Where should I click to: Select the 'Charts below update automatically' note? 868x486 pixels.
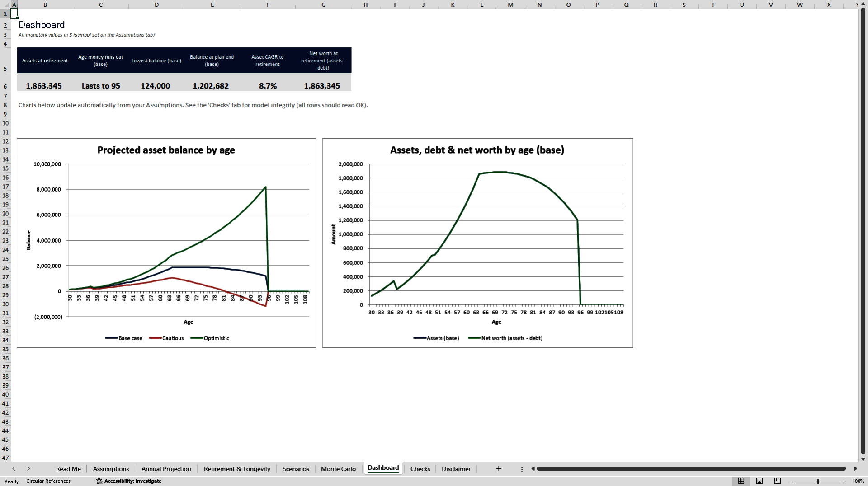(193, 105)
